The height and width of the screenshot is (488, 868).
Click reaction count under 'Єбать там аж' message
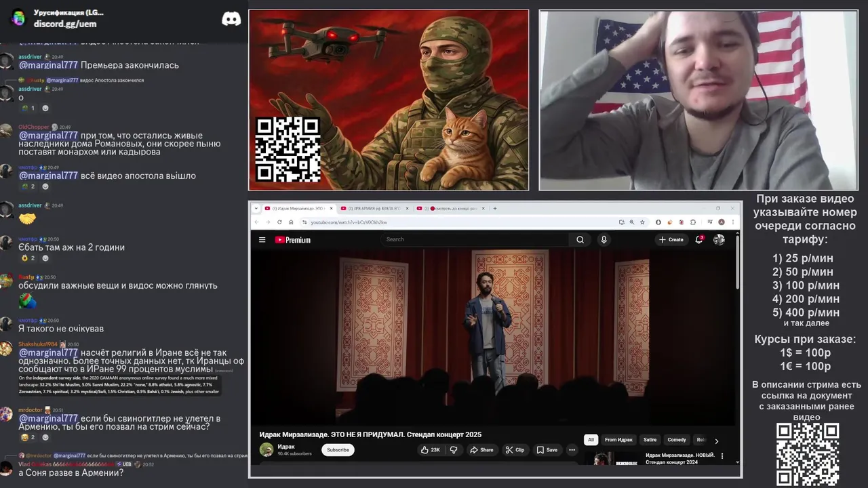click(x=28, y=258)
